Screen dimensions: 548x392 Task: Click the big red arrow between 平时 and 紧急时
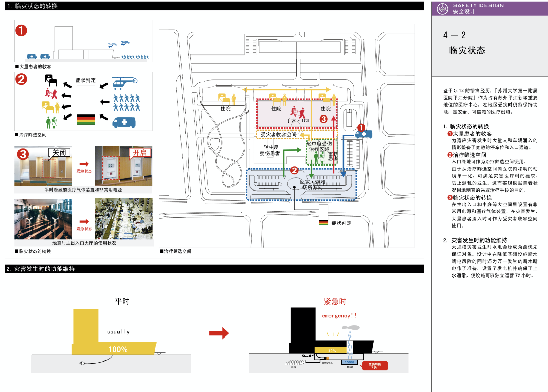point(219,333)
